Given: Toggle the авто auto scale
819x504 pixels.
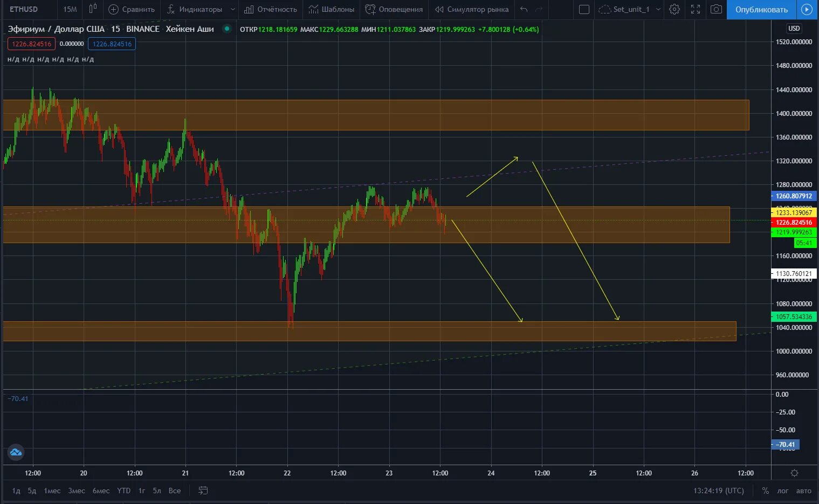Looking at the screenshot, I should (804, 491).
